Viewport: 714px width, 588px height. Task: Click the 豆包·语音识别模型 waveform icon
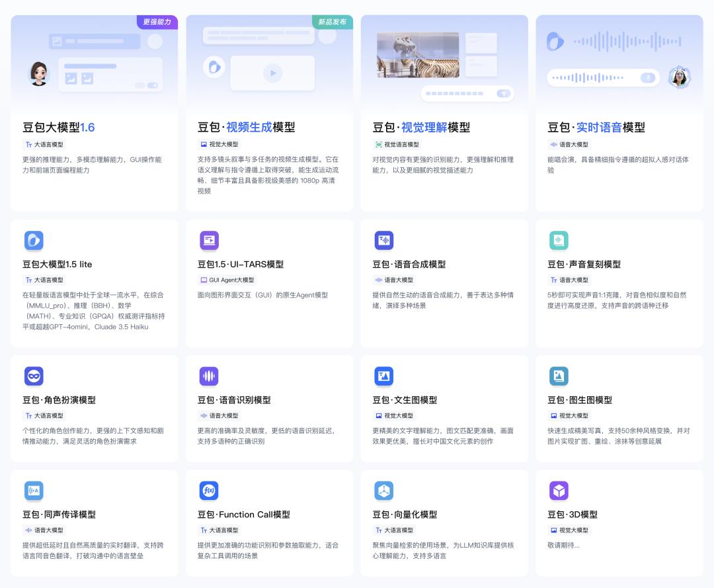(x=209, y=376)
